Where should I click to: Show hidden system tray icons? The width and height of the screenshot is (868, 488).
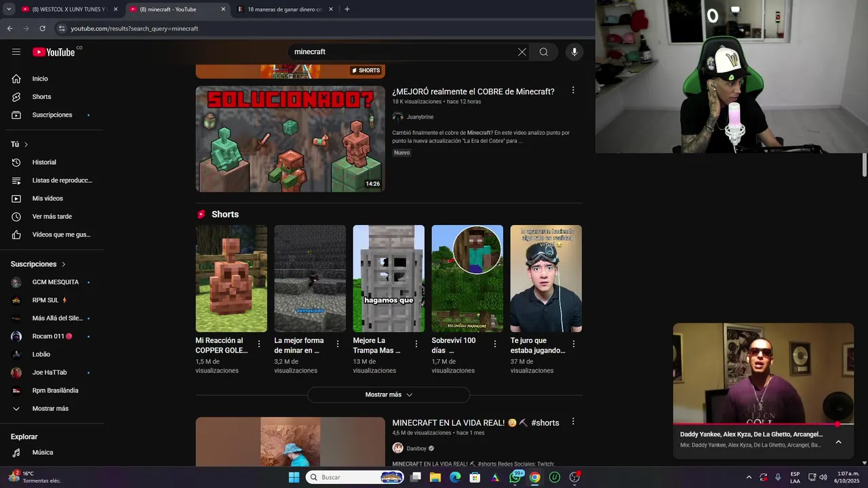click(749, 477)
